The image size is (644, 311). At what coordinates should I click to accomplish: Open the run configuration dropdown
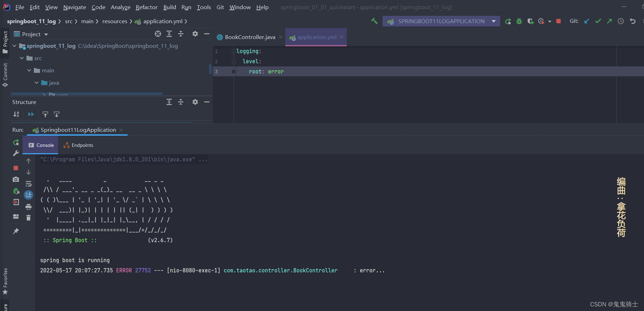click(x=494, y=21)
